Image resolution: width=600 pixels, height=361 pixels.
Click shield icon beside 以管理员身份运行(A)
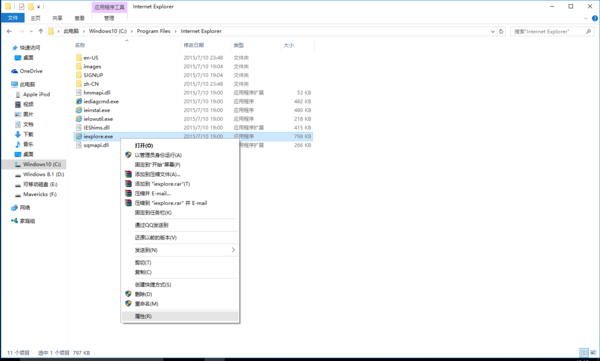click(x=129, y=155)
